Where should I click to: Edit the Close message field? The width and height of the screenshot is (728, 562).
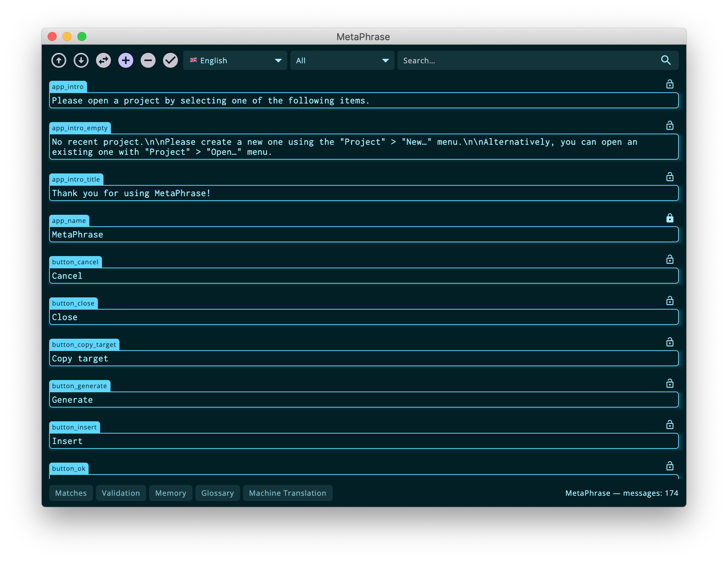pyautogui.click(x=364, y=317)
